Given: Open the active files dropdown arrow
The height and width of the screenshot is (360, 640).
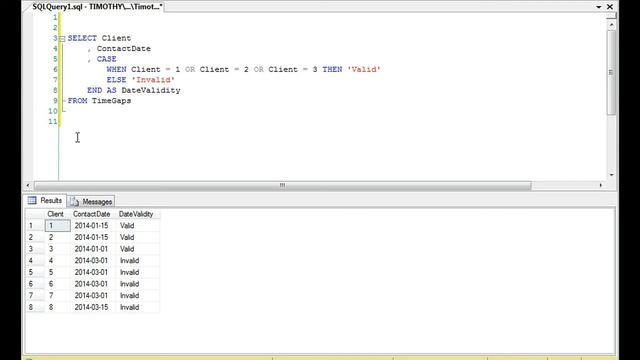Looking at the screenshot, I should point(599,7).
